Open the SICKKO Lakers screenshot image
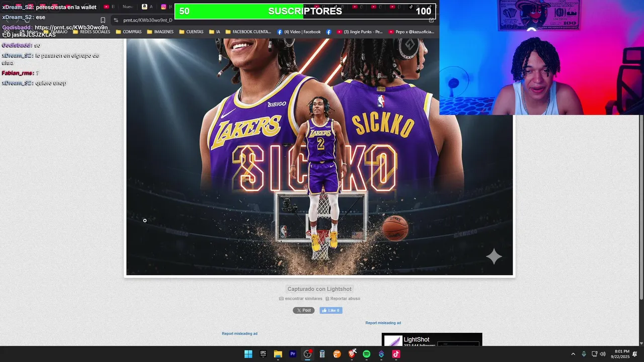 pyautogui.click(x=319, y=157)
